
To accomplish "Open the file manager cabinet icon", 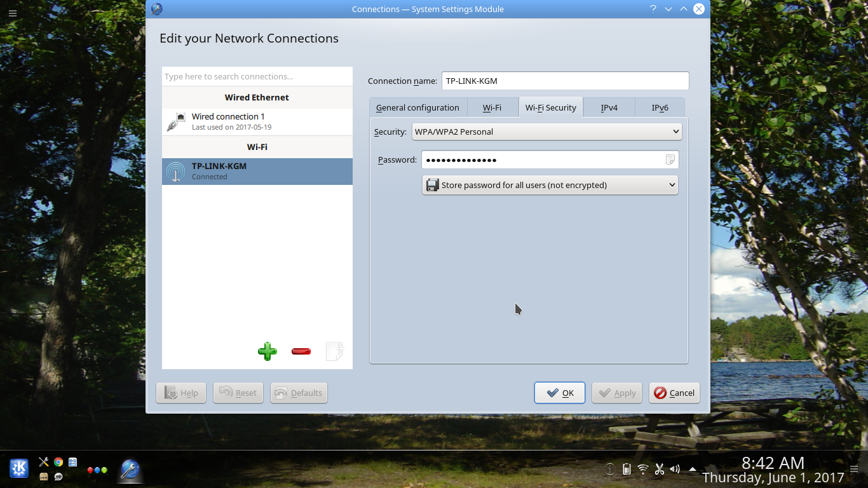I will [x=73, y=462].
